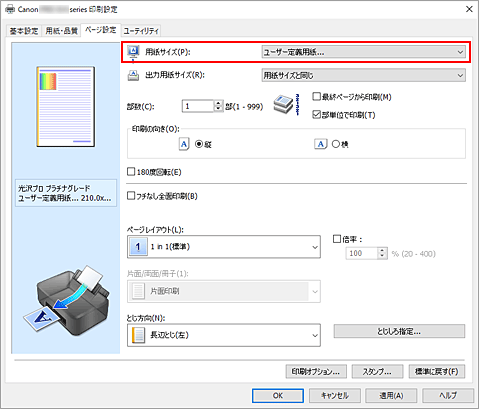Open ヘルプ help button
479x409 pixels.
coord(448,396)
